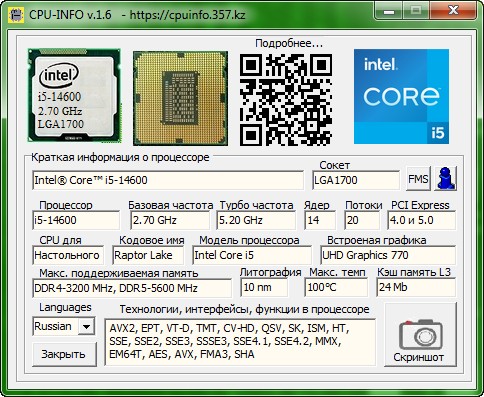This screenshot has height=397, width=484.
Task: Click the camera Скриншот button
Action: pyautogui.click(x=421, y=335)
